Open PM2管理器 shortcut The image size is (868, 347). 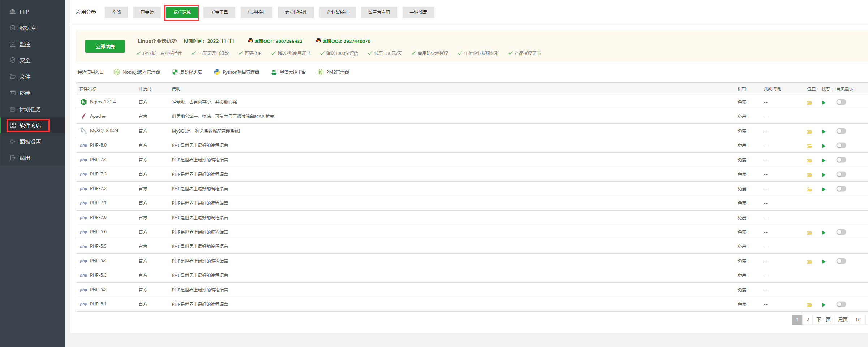[333, 72]
